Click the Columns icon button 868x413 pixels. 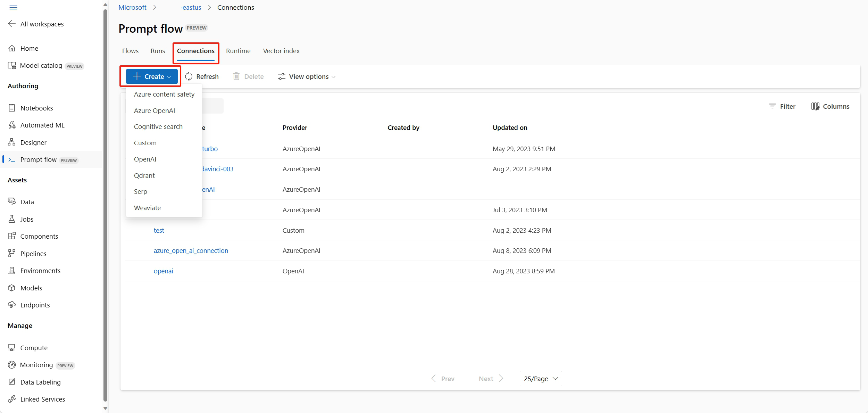[x=815, y=106]
